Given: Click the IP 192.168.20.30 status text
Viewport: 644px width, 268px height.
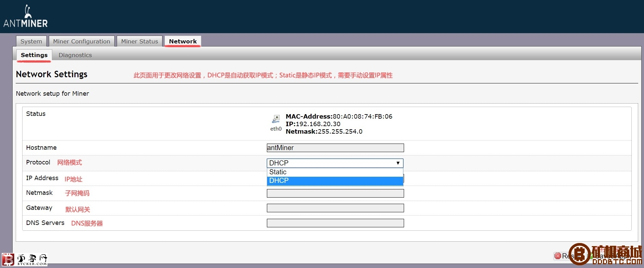Looking at the screenshot, I should point(313,124).
